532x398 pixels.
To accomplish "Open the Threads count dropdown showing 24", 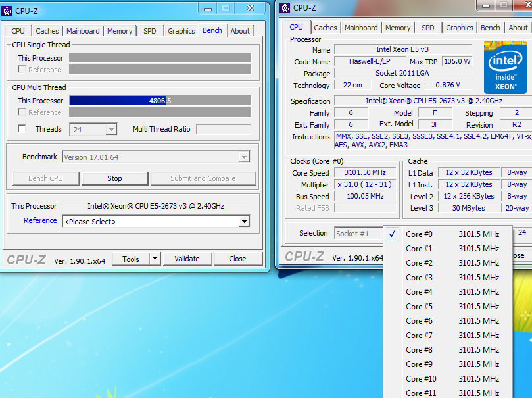I will [x=93, y=130].
